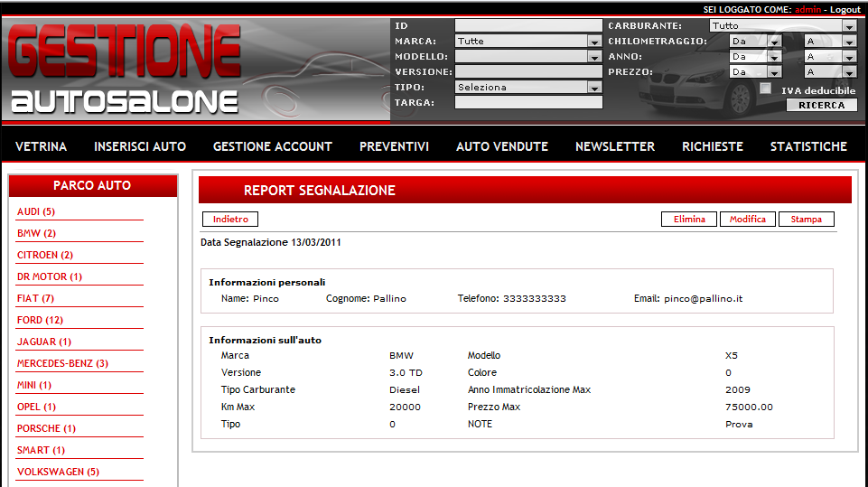Open the Prezzo Da dropdown
This screenshot has height=487, width=868.
click(756, 72)
